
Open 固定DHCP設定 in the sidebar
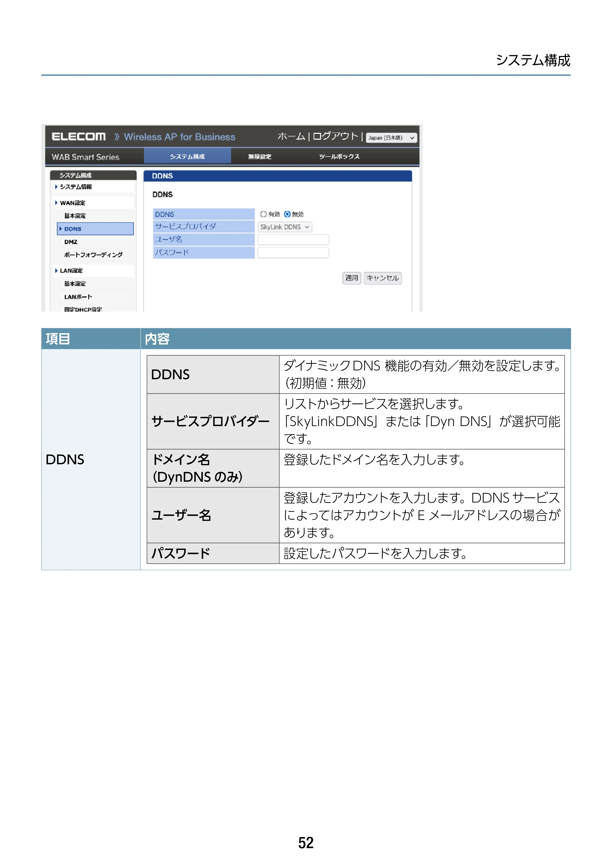(83, 309)
